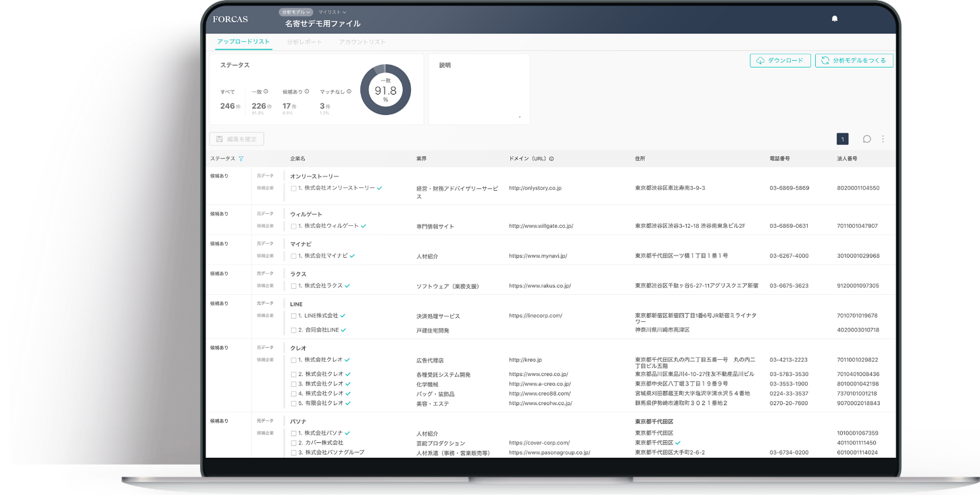Click checkmark beside 合同会社LINE

click(343, 329)
